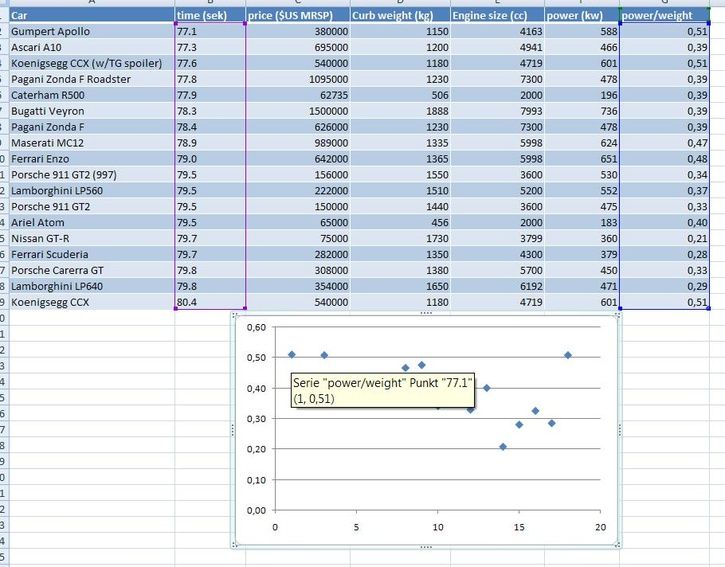Viewport: 725px width, 567px height.
Task: Select the lowest data point in chart
Action: (503, 446)
